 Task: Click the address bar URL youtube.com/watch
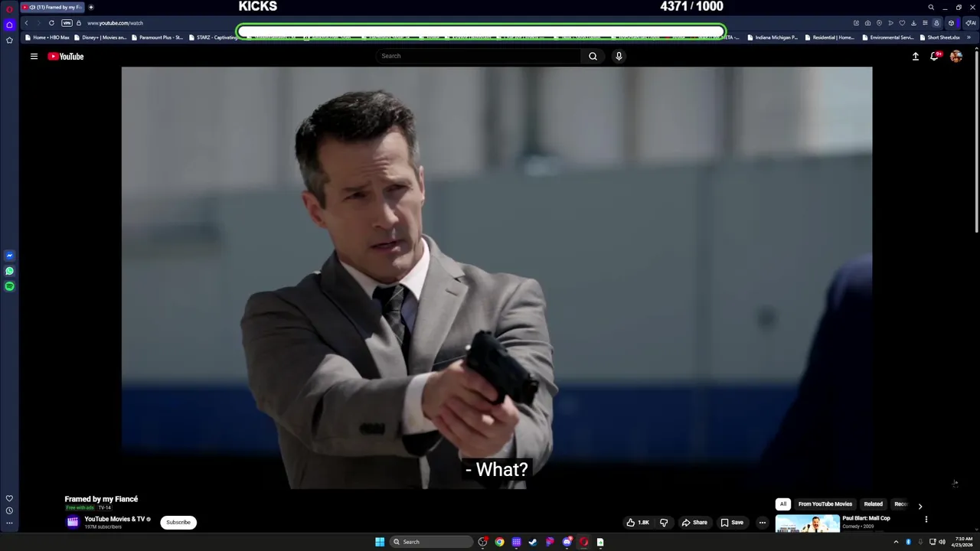(115, 23)
